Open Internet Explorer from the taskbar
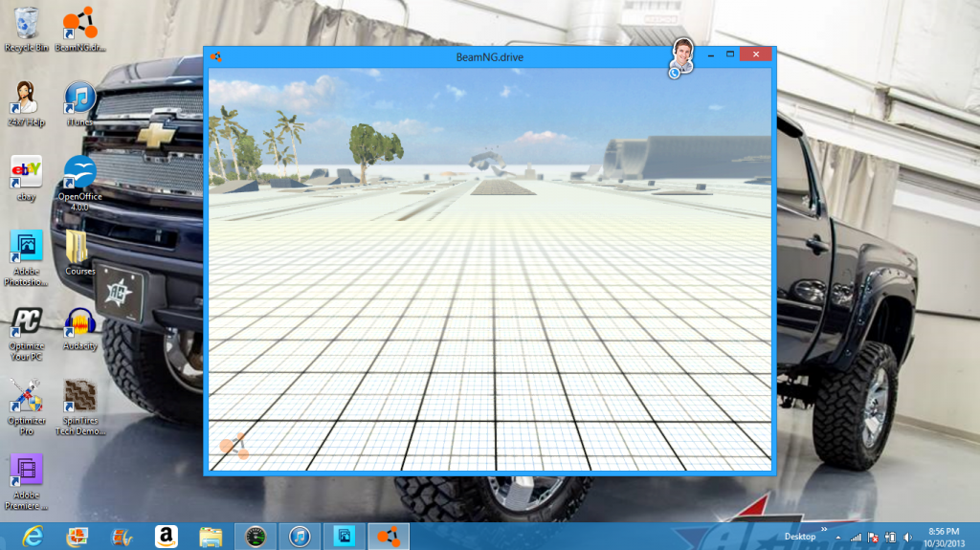 coord(33,537)
